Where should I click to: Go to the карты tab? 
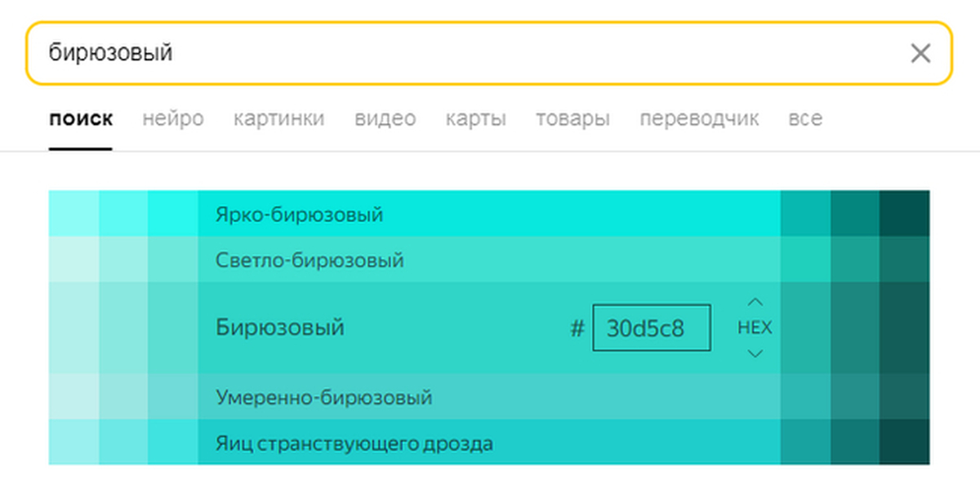[476, 119]
